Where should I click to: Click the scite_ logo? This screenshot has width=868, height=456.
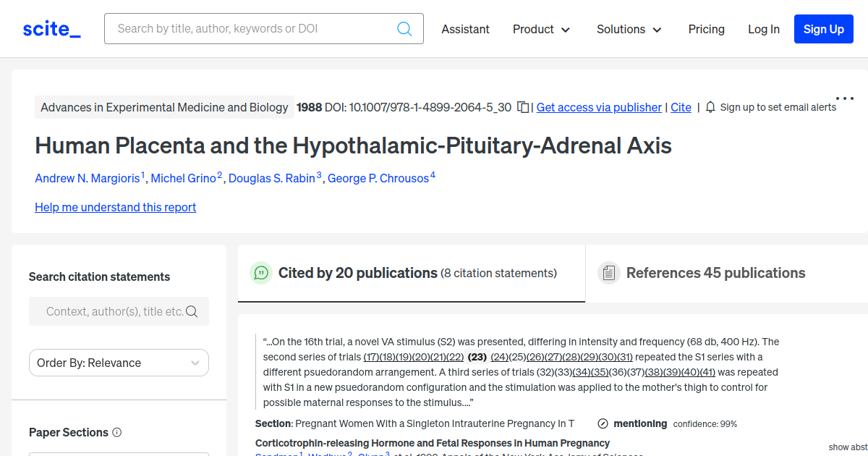pos(51,29)
